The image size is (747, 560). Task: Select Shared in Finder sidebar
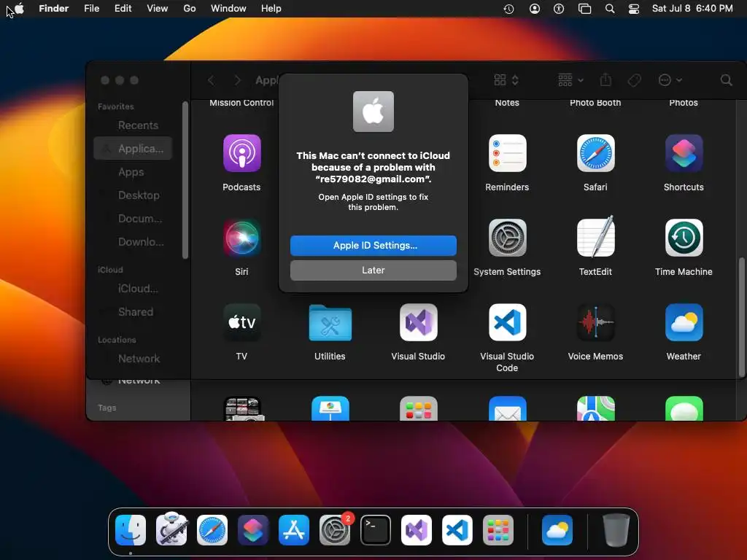point(133,312)
